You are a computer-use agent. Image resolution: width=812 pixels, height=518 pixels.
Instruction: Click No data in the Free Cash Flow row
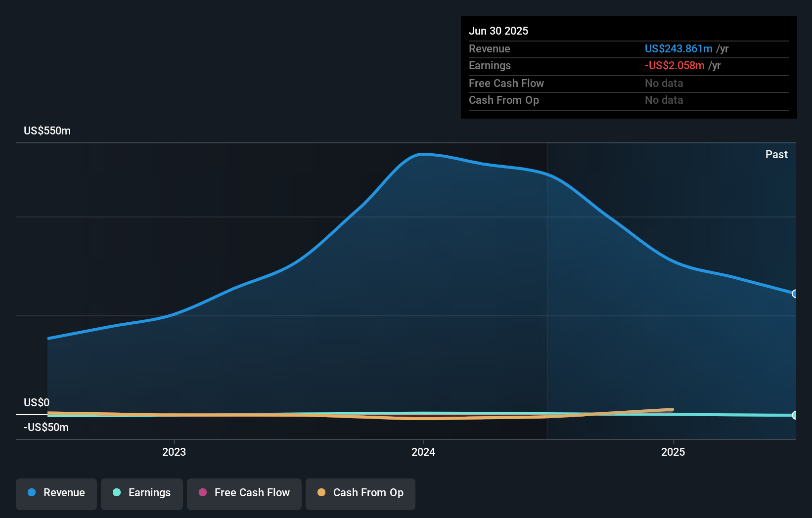click(664, 83)
